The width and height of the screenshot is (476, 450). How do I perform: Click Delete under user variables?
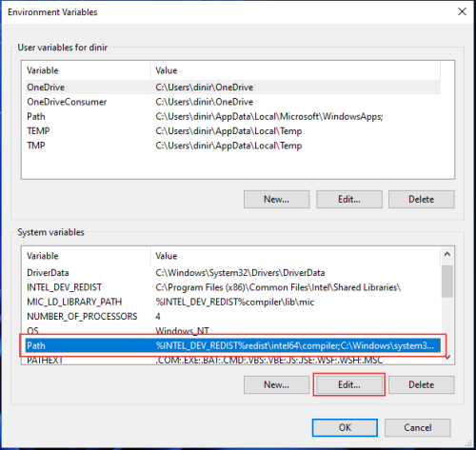click(x=422, y=199)
